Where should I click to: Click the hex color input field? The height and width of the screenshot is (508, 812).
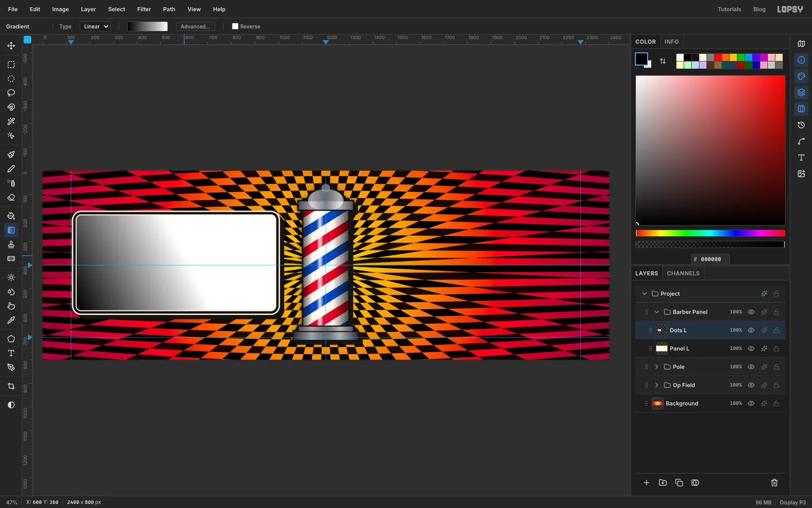click(710, 259)
